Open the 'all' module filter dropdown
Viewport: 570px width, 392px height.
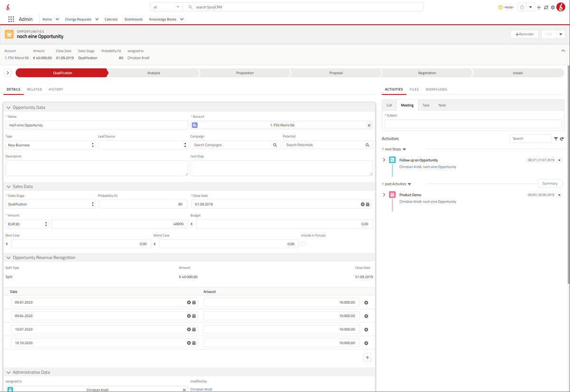166,7
